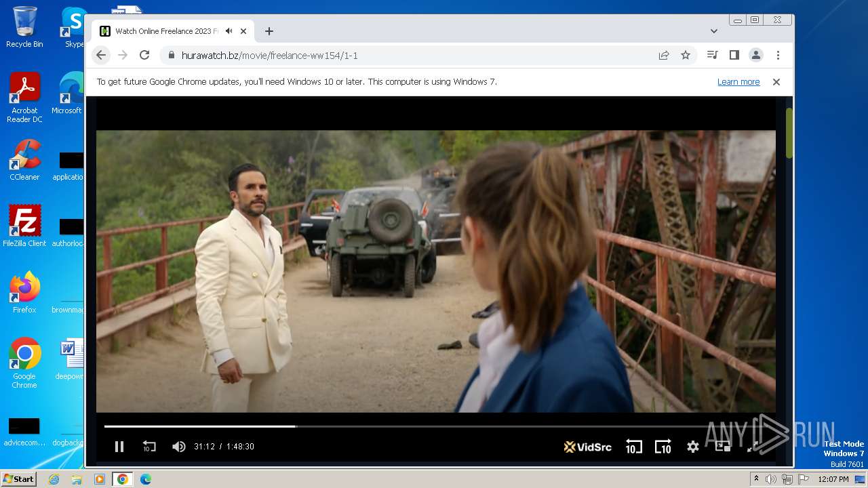
Task: Open Chrome profile menu
Action: pyautogui.click(x=755, y=55)
